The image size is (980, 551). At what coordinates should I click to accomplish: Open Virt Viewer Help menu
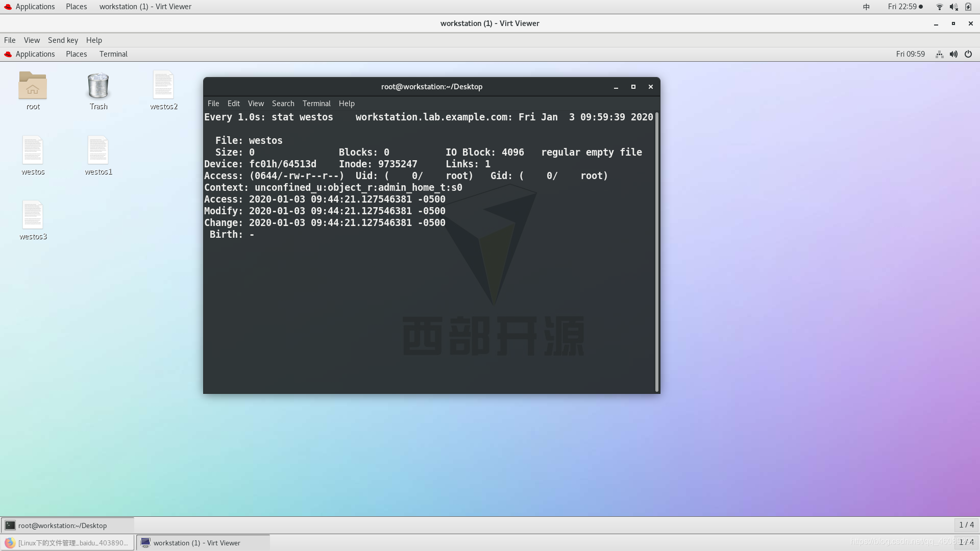tap(94, 40)
